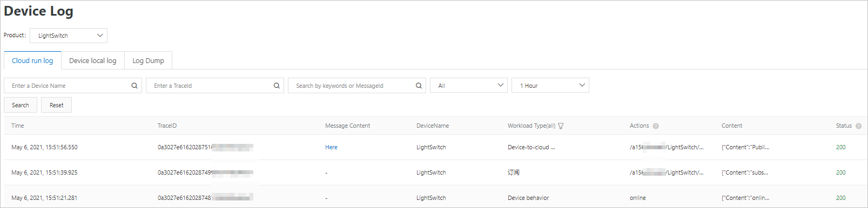
Task: Click status 200 in the 15:51:56.550 row
Action: 840,147
